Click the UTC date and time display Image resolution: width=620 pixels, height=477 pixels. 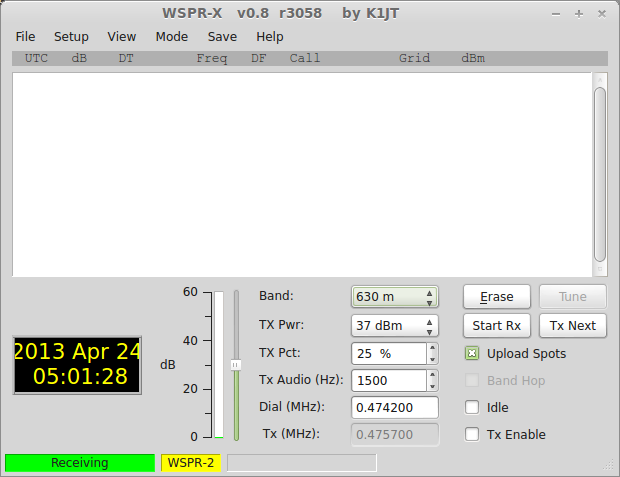coord(77,365)
